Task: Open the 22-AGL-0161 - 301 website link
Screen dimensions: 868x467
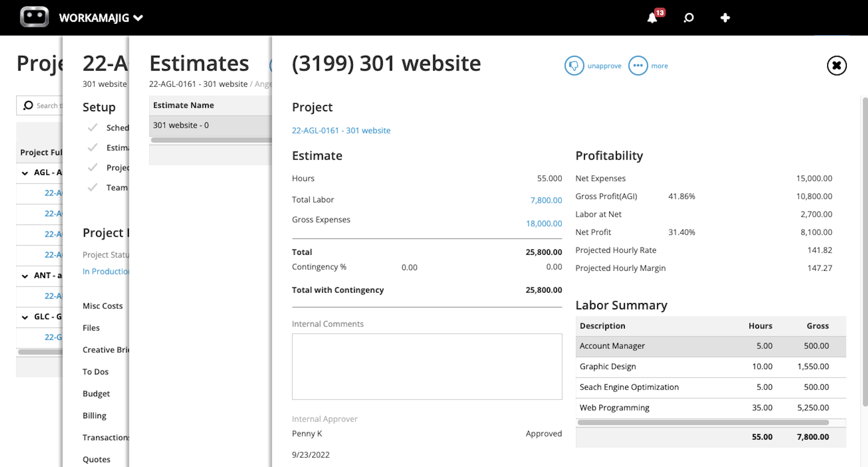Action: click(341, 130)
